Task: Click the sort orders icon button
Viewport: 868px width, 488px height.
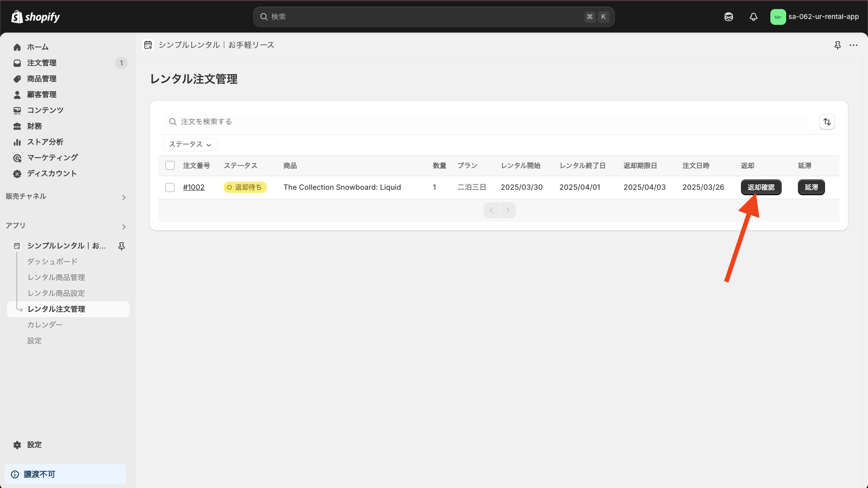Action: point(827,122)
